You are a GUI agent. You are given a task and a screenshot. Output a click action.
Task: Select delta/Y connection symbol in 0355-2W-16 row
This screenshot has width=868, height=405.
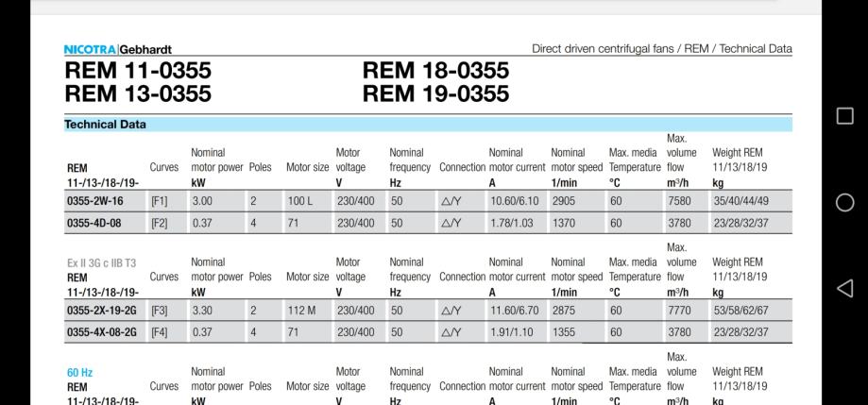pyautogui.click(x=451, y=201)
